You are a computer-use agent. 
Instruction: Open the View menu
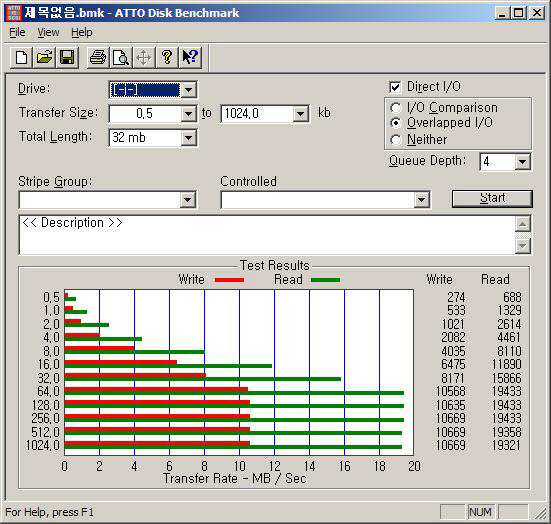(x=48, y=32)
